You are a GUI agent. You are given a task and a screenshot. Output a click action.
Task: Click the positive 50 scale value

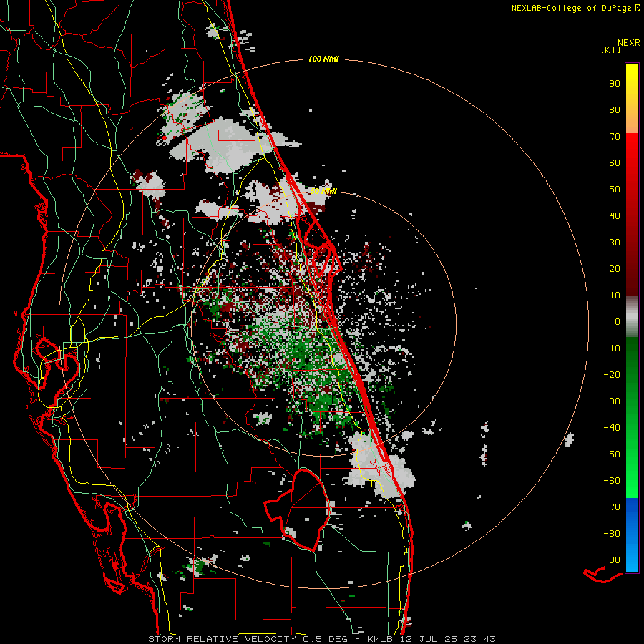pos(615,190)
